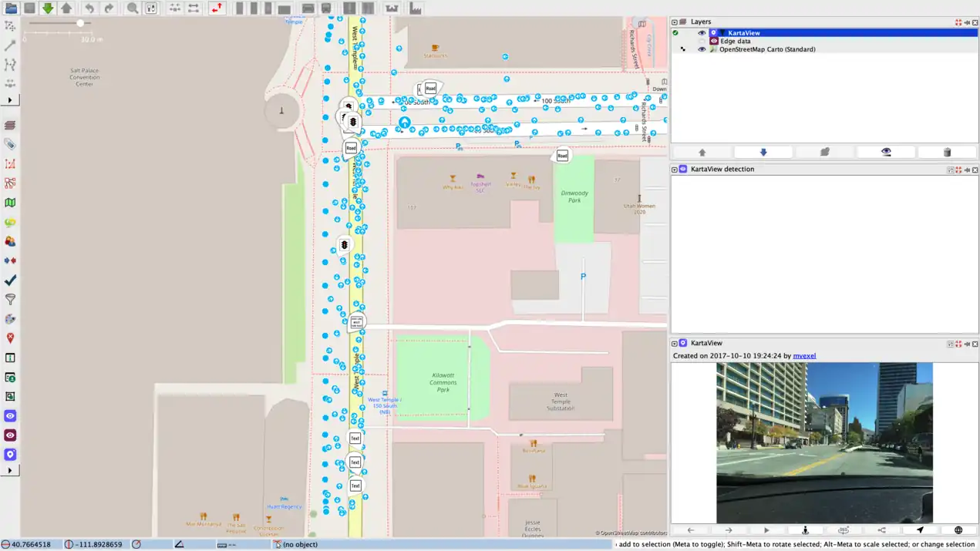The image size is (980, 551).
Task: Delete layer using trash can button
Action: (947, 153)
